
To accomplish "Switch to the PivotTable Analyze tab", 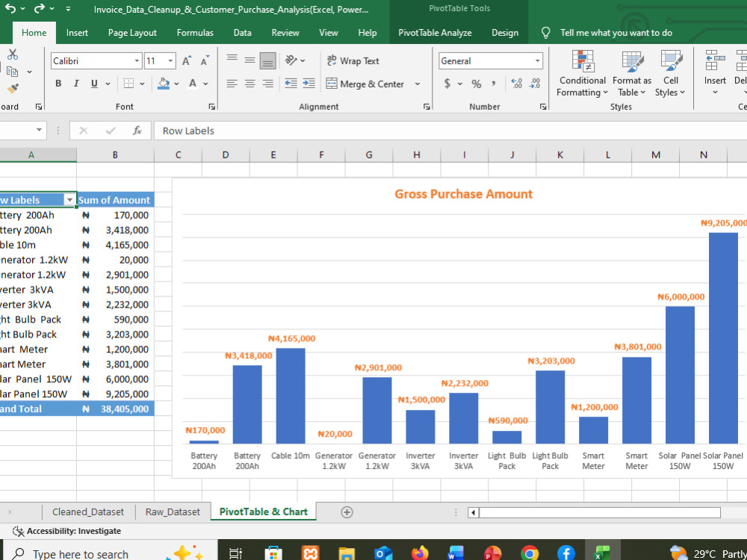I will coord(435,33).
